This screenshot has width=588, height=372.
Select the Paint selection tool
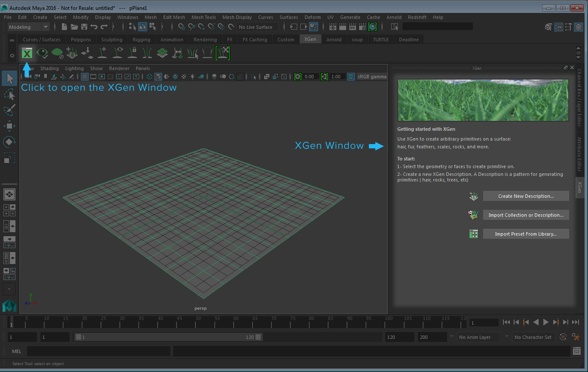click(9, 110)
